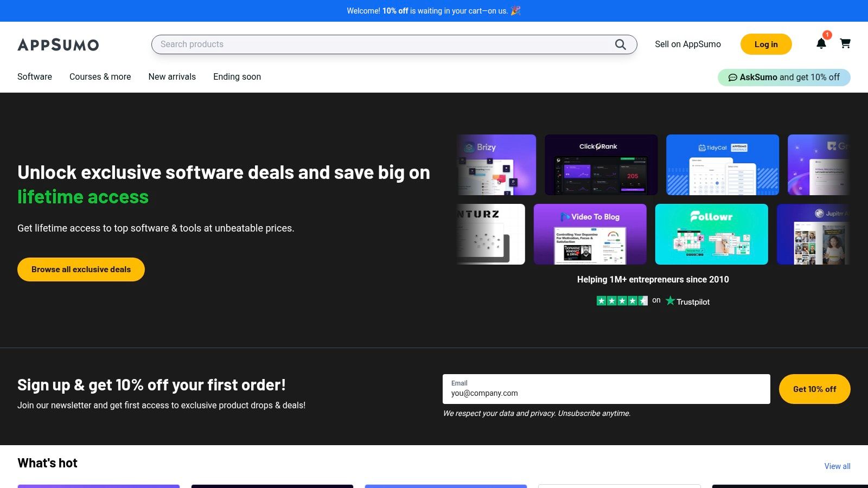Go to Ending soon

pyautogui.click(x=237, y=76)
